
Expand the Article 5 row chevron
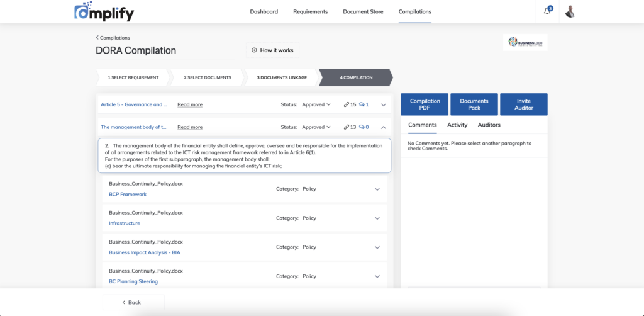(x=384, y=104)
